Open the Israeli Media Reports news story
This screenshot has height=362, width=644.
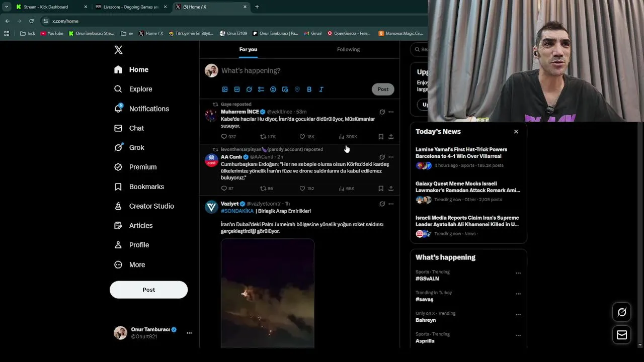[468, 226]
